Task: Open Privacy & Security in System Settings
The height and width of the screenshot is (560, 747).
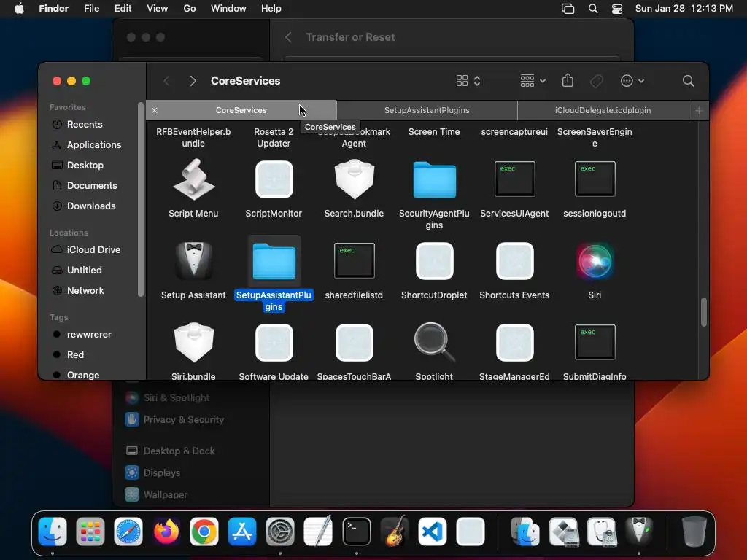Action: (183, 419)
